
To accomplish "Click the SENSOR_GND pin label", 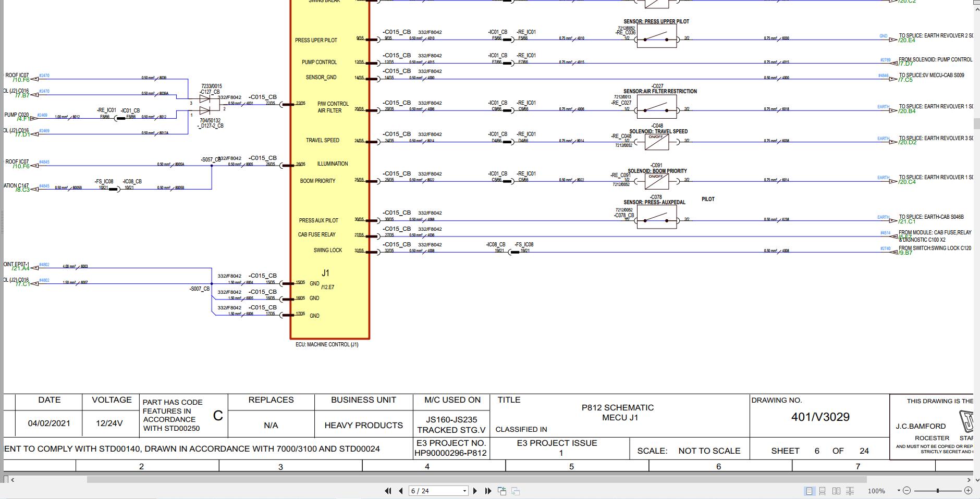I will [321, 77].
